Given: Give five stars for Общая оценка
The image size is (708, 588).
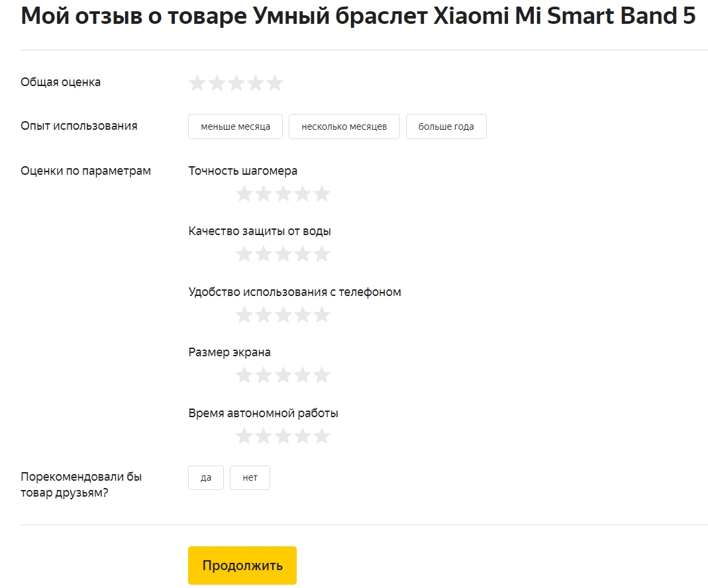Looking at the screenshot, I should [274, 83].
